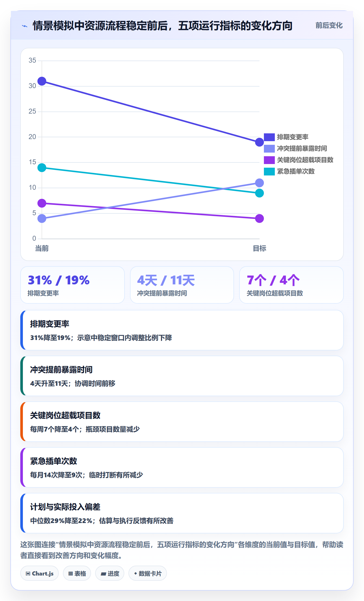
Task: Open the 31% / 19% data card
Action: [x=73, y=285]
